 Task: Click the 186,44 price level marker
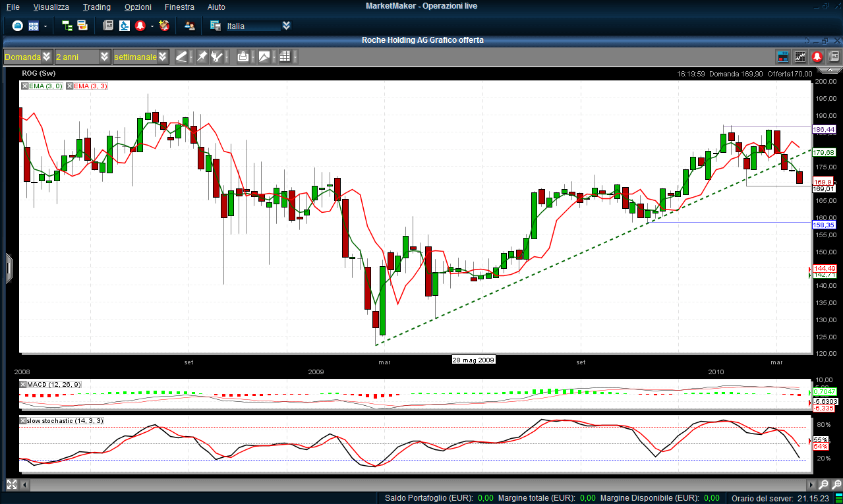(824, 130)
